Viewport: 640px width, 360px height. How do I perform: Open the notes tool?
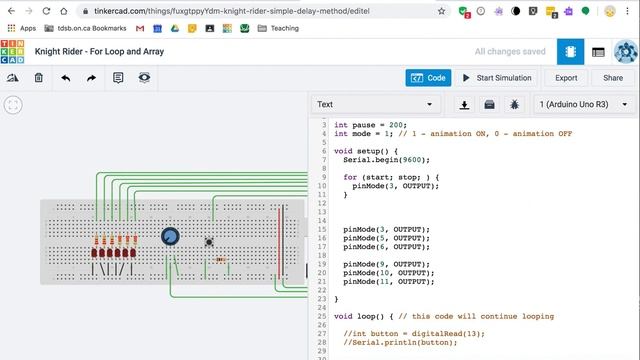coord(118,78)
